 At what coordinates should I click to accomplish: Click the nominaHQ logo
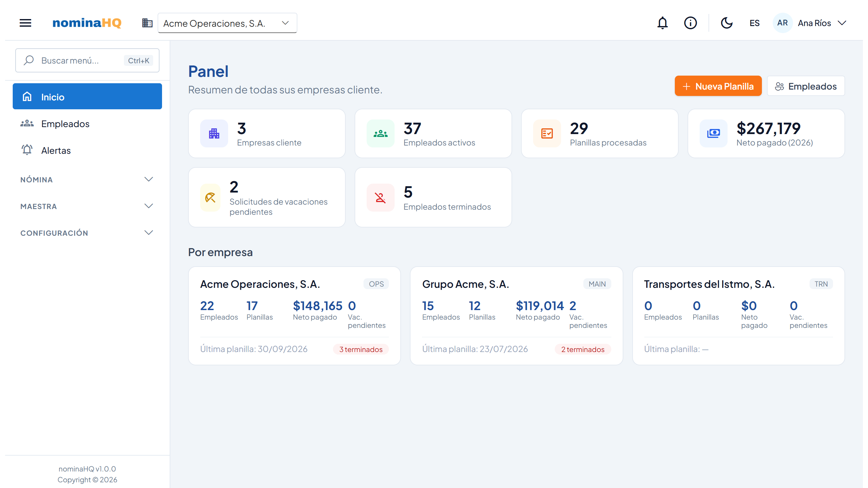87,23
